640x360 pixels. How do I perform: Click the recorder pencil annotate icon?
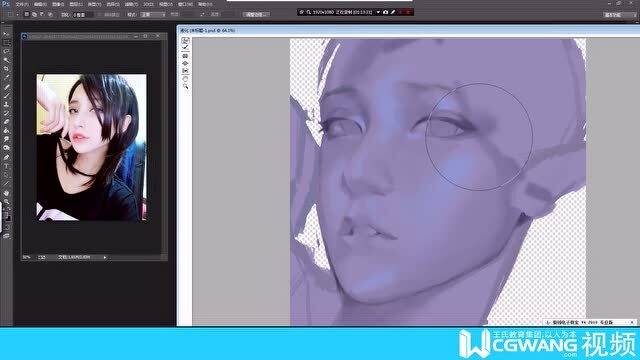[x=393, y=12]
